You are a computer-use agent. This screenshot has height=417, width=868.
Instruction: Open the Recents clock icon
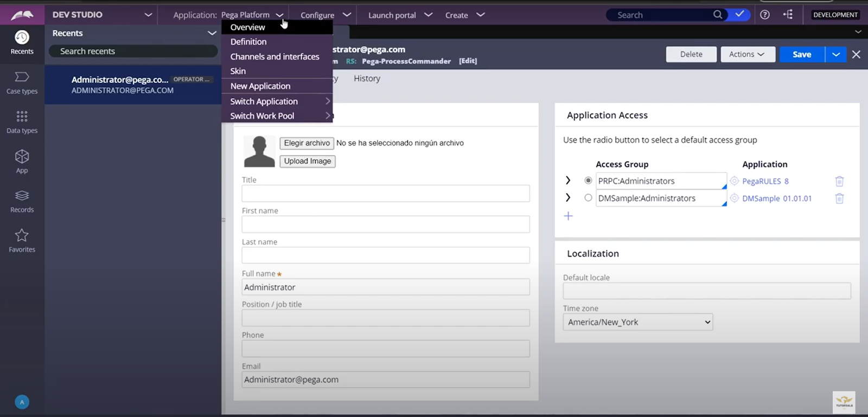(x=22, y=37)
